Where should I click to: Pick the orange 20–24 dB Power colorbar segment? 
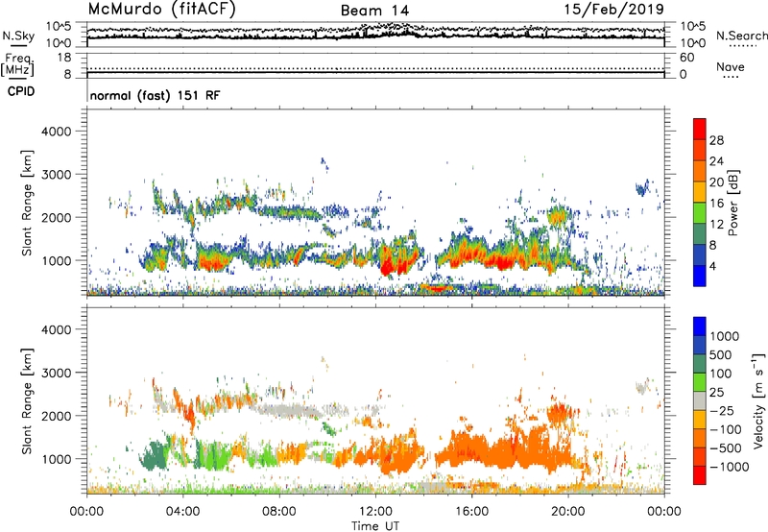pos(700,172)
